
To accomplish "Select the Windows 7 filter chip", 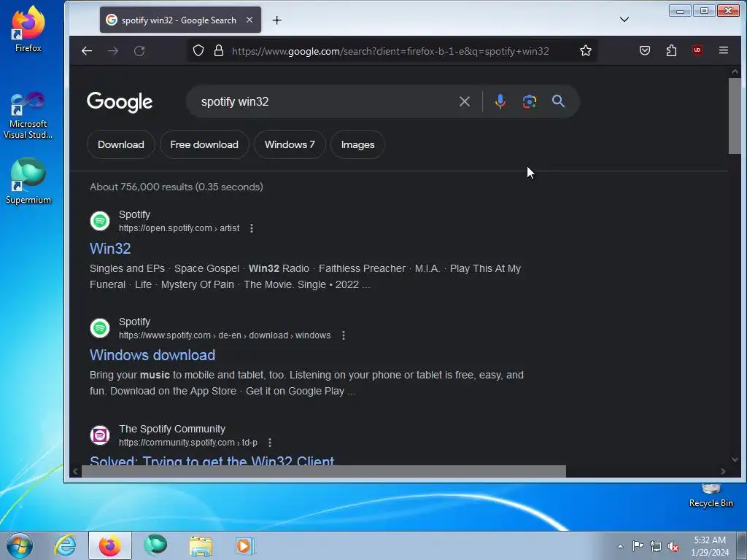I will 290,145.
